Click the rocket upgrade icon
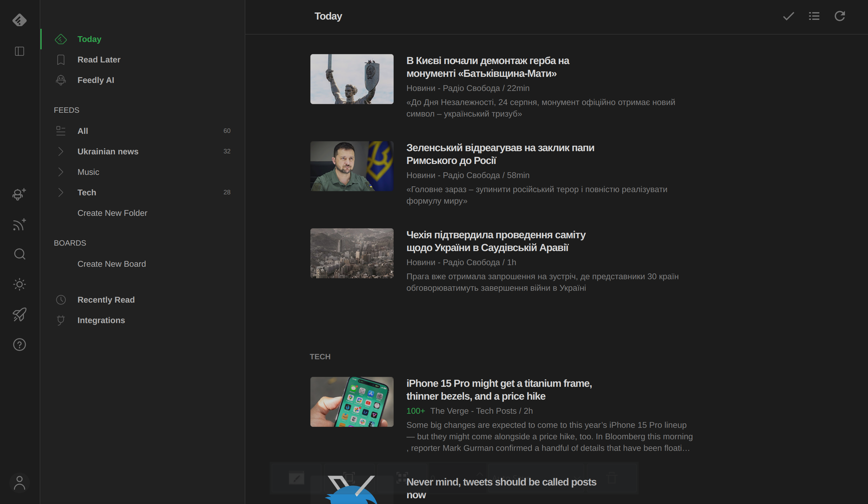 point(19,315)
